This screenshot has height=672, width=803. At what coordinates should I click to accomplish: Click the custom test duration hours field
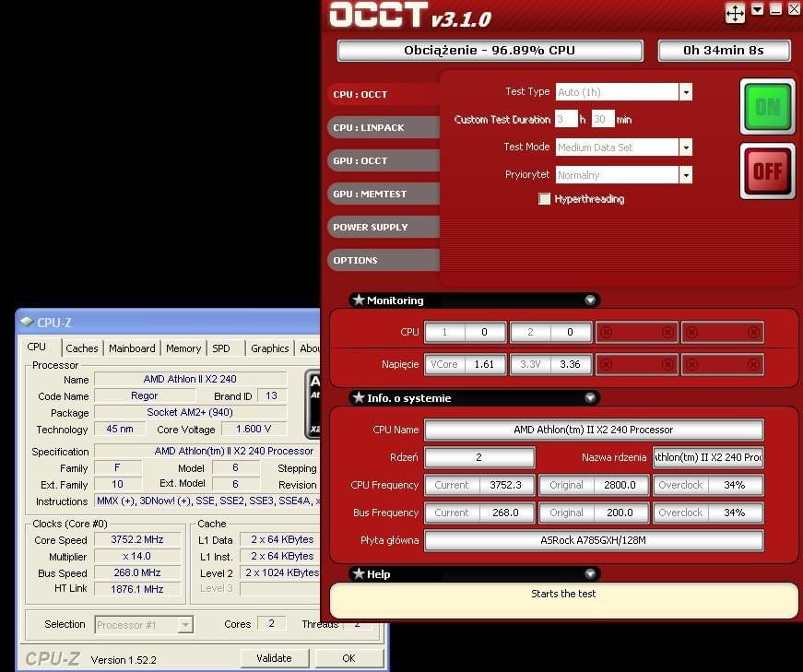[x=566, y=119]
